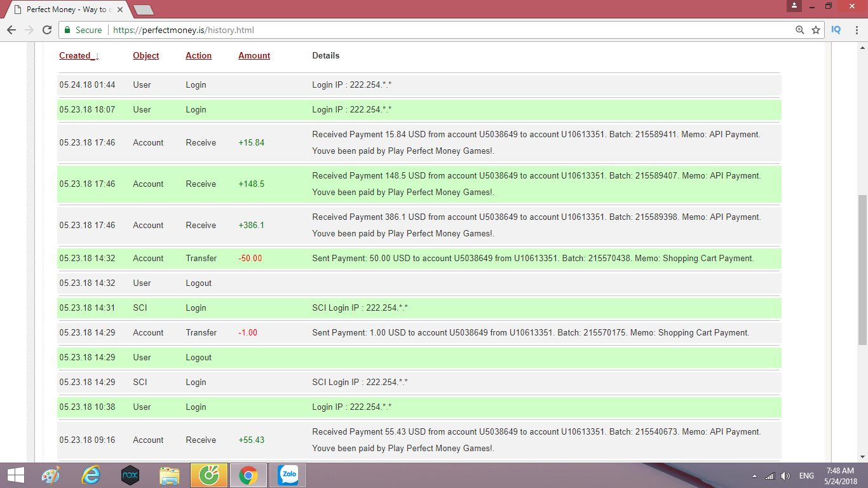Click Transfer action in the -1.00 row

click(x=201, y=333)
